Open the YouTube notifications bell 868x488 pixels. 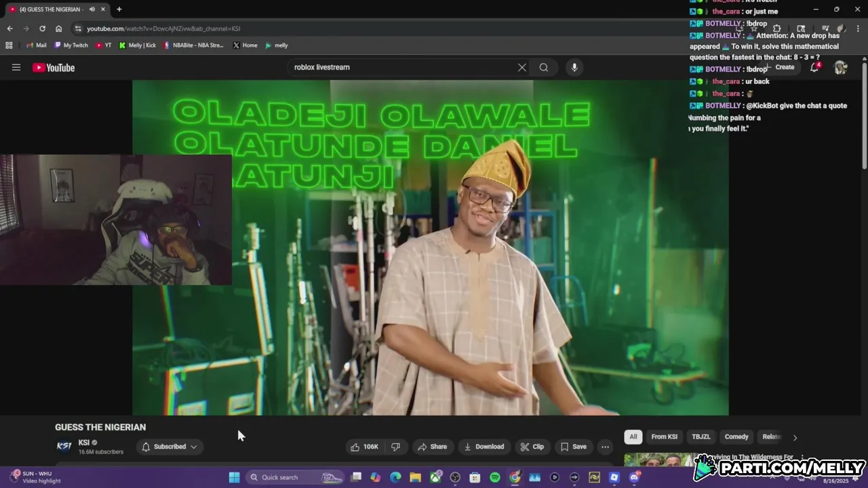[814, 67]
